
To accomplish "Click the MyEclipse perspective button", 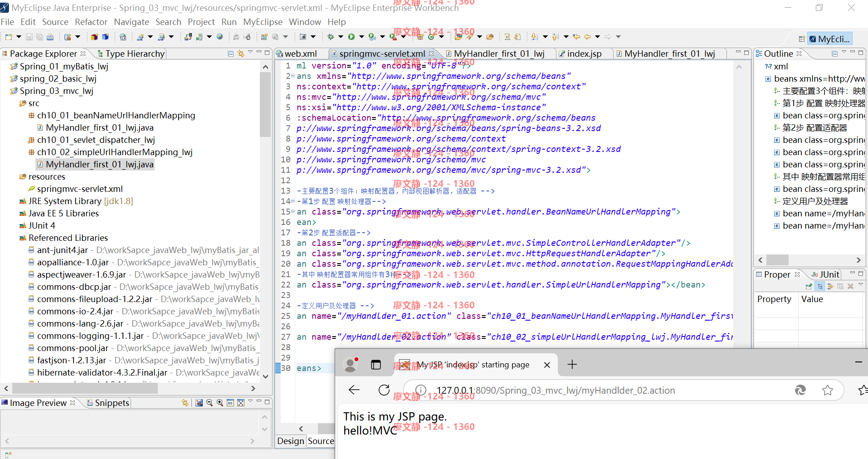I will pos(829,39).
